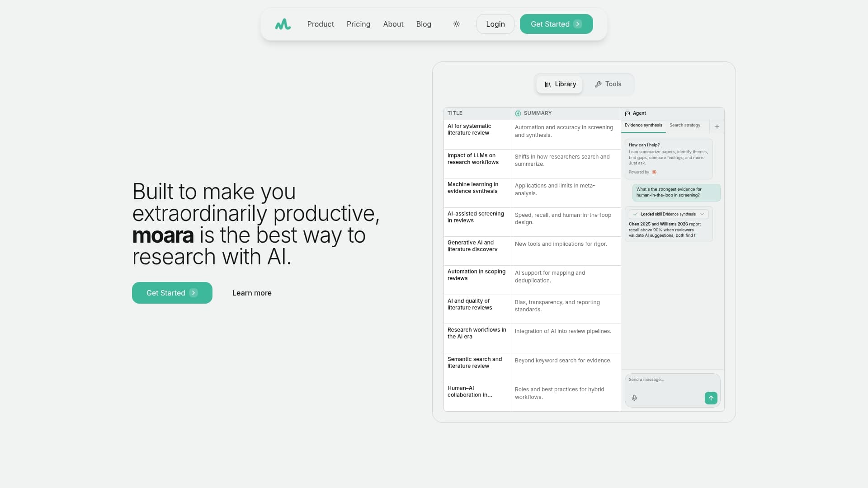The image size is (868, 488).
Task: Click user message about human-in-the-loop screening
Action: (676, 192)
